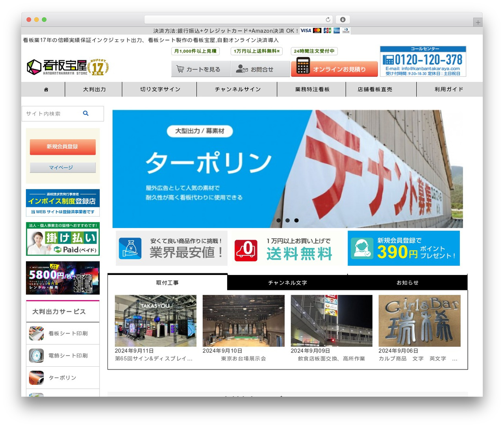
Task: Open the 掛け払い Paid banner
Action: tap(63, 239)
